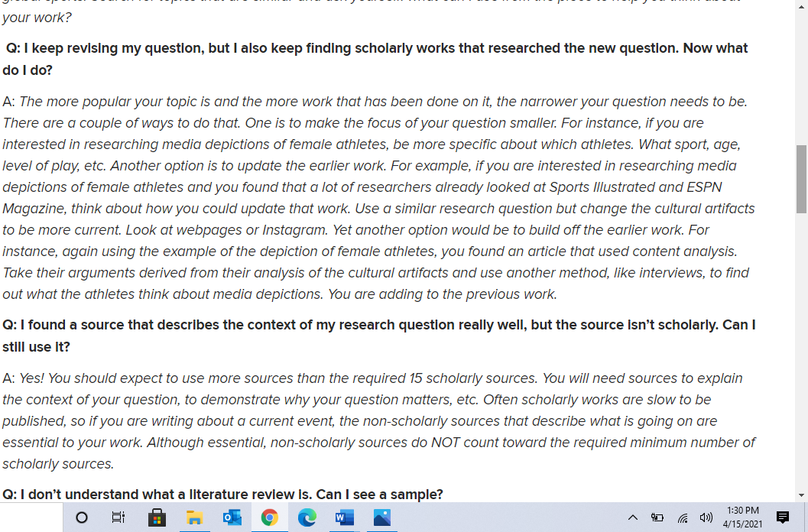
Task: Click the scrollbar down arrow
Action: pyautogui.click(x=801, y=495)
